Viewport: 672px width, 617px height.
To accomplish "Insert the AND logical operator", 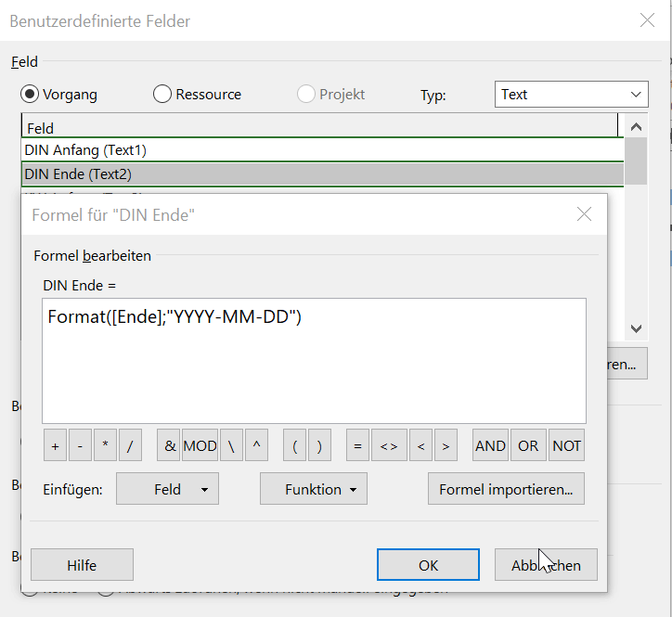I will pos(490,446).
